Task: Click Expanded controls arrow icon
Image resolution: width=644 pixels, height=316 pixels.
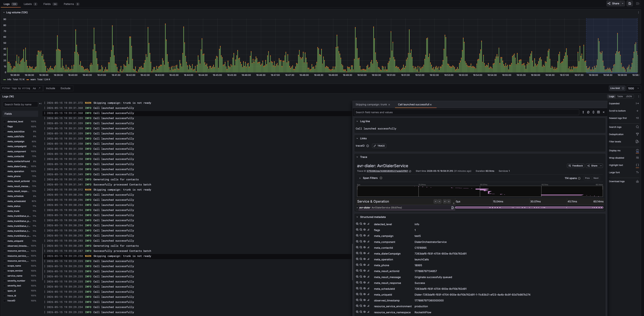Action: 637,103
